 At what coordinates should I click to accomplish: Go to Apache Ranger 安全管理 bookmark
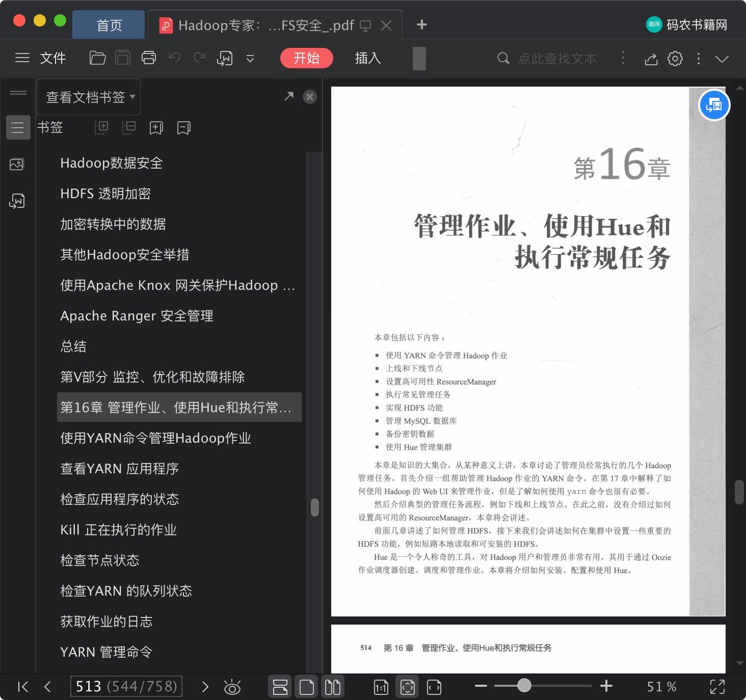pos(137,316)
